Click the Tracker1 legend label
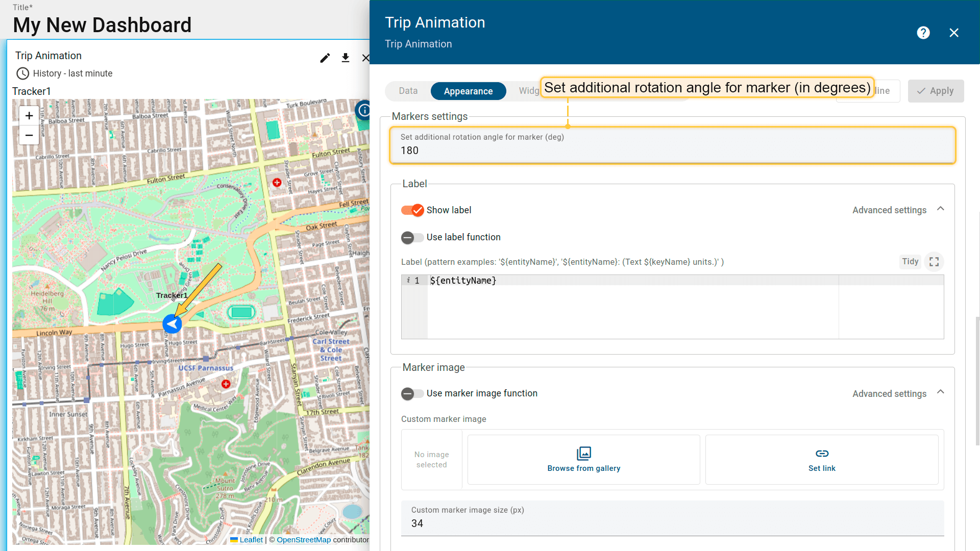This screenshot has height=551, width=980. tap(32, 91)
